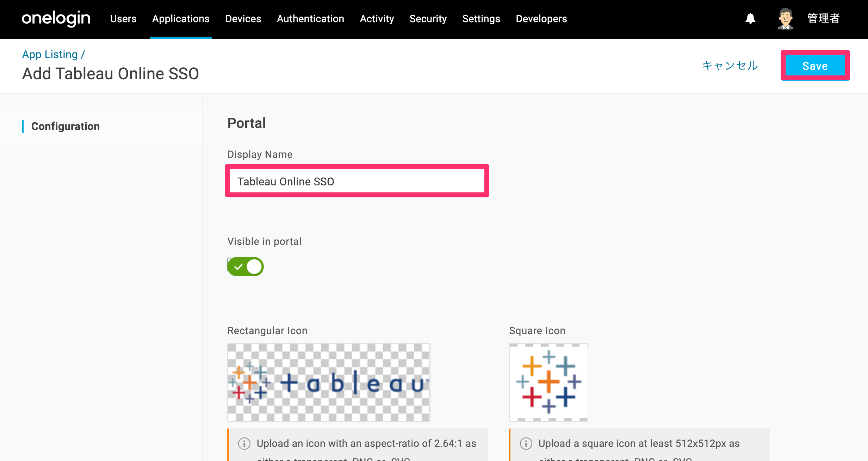Toggle Visible in portal switch off
Viewport: 868px width, 461px height.
point(246,267)
